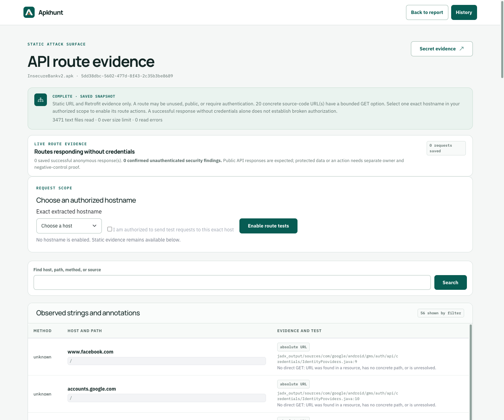Click the unknown method cell for accounts.google.com
Image resolution: width=504 pixels, height=420 pixels.
42,394
